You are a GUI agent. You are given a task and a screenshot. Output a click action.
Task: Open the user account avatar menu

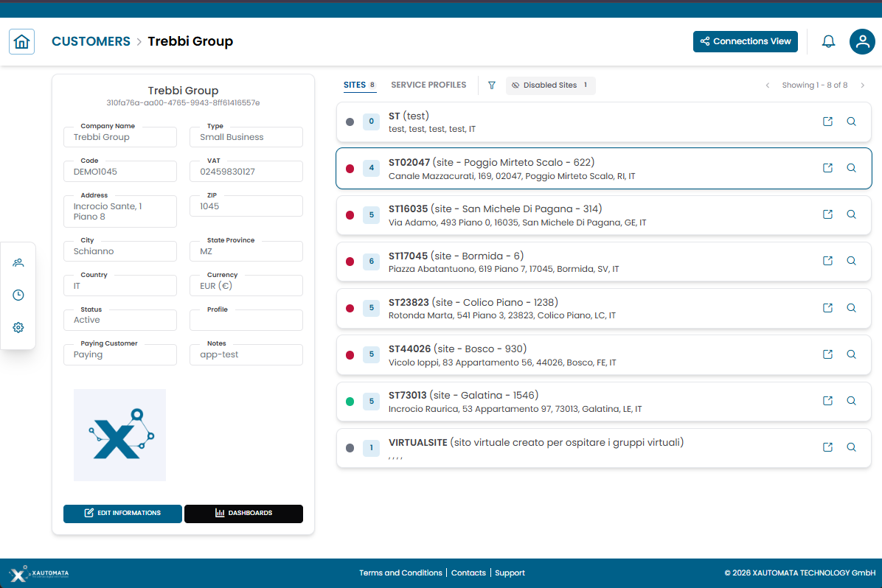click(861, 41)
